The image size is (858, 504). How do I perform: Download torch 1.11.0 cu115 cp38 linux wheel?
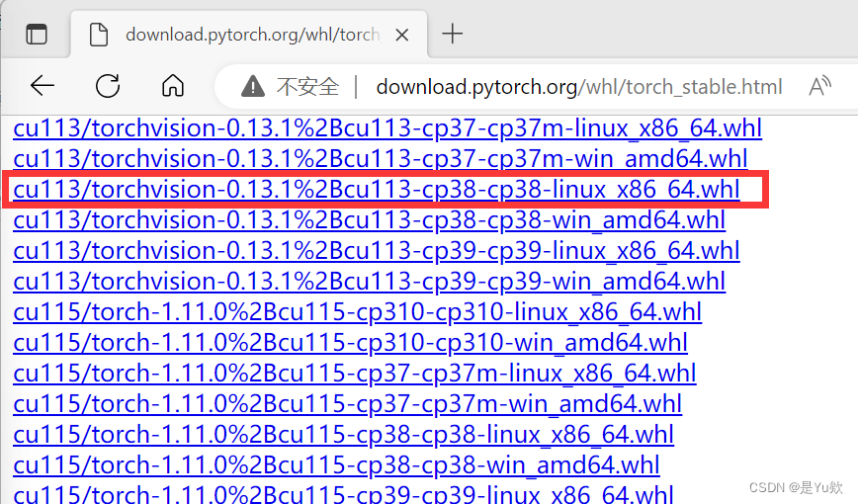click(x=344, y=435)
